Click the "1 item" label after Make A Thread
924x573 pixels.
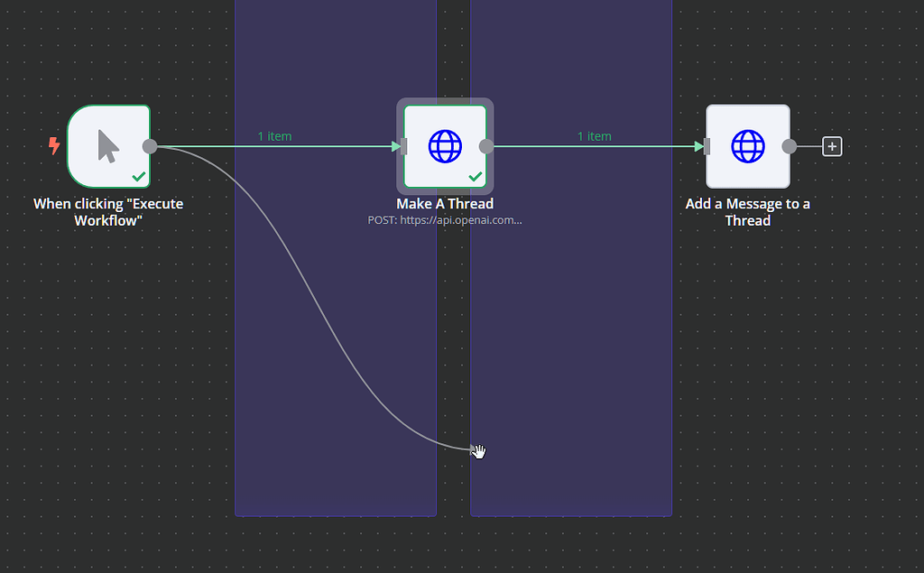[x=594, y=135]
